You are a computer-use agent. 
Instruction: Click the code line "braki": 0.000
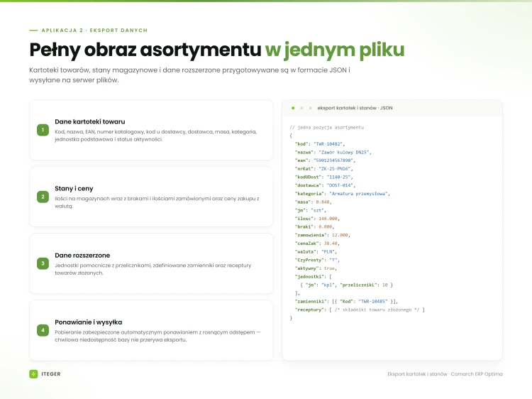pos(314,227)
